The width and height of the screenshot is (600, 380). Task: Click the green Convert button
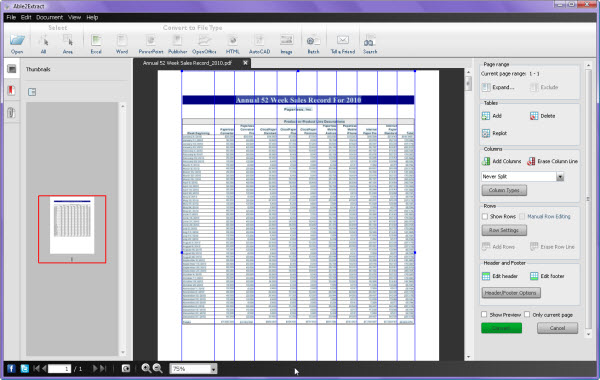tap(501, 328)
